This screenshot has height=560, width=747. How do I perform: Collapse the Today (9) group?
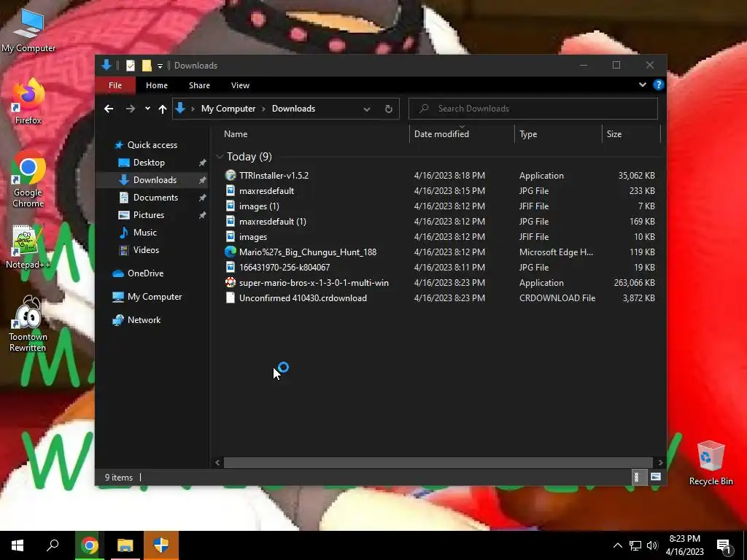tap(220, 156)
